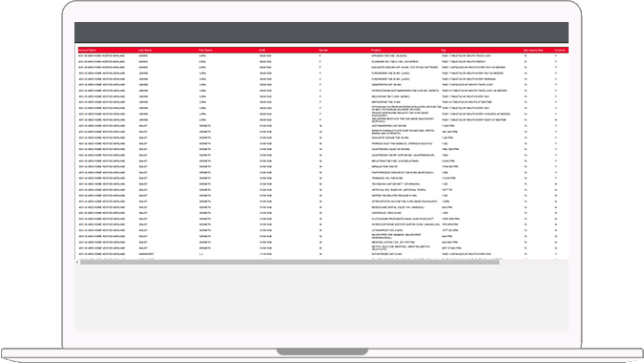Select the Gabapentin Cap product cell
Image resolution: width=644 pixels, height=363 pixels.
[386, 85]
